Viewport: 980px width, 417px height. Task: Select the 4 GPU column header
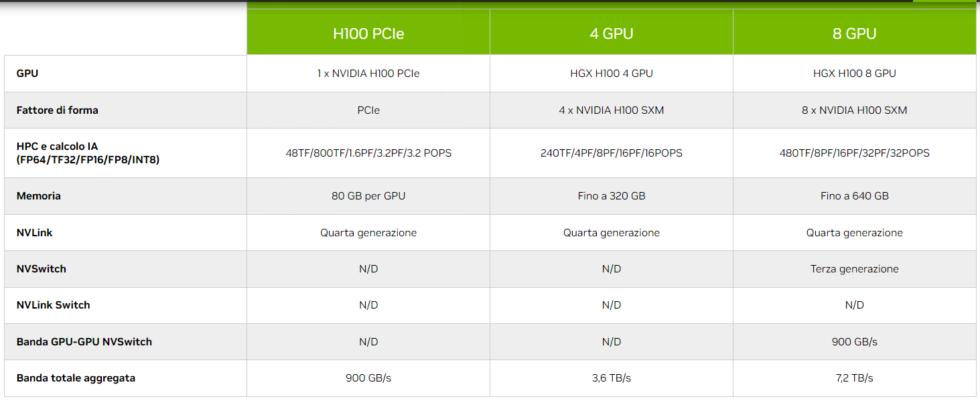tap(612, 33)
